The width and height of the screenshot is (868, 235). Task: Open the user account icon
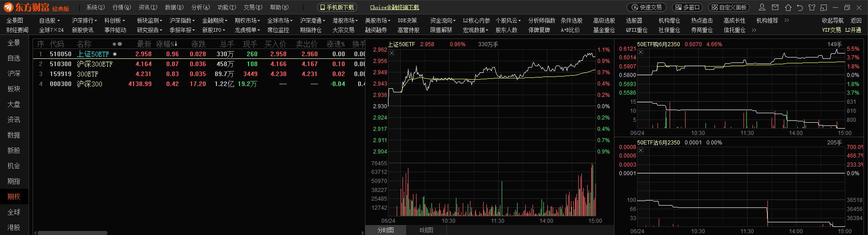(x=762, y=7)
